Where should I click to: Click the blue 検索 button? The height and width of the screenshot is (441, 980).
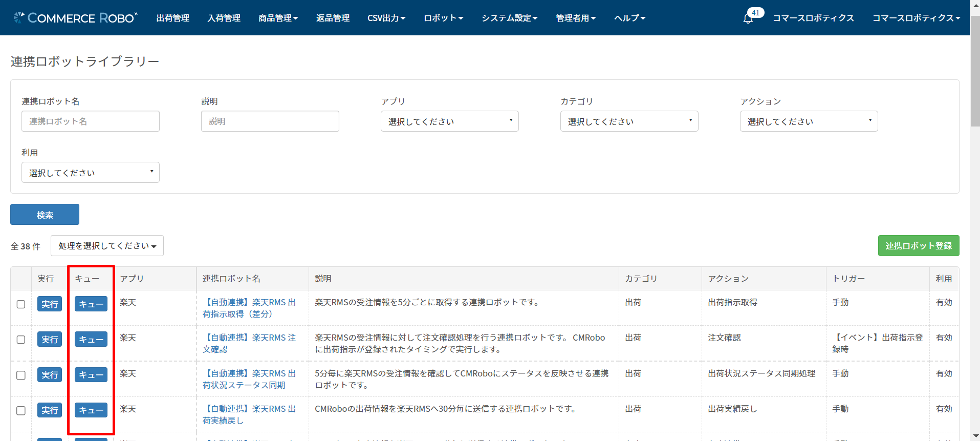(45, 215)
